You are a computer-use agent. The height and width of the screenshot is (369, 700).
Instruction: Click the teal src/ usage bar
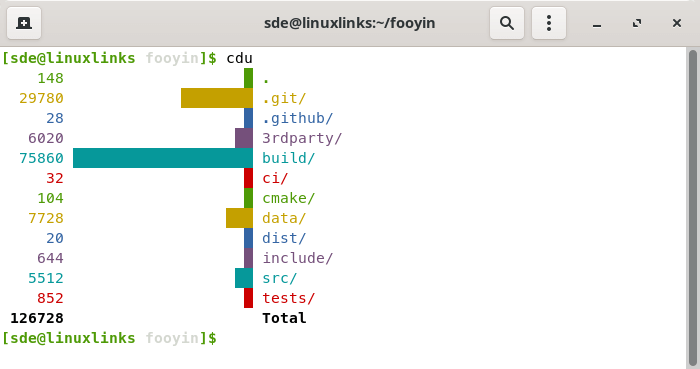click(x=244, y=278)
